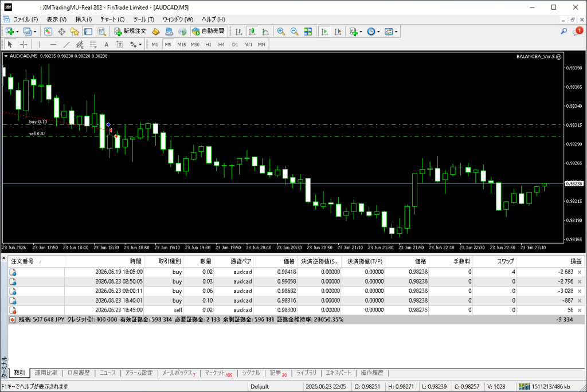Switch to candlestick chart display
This screenshot has height=392, width=587.
point(252,32)
